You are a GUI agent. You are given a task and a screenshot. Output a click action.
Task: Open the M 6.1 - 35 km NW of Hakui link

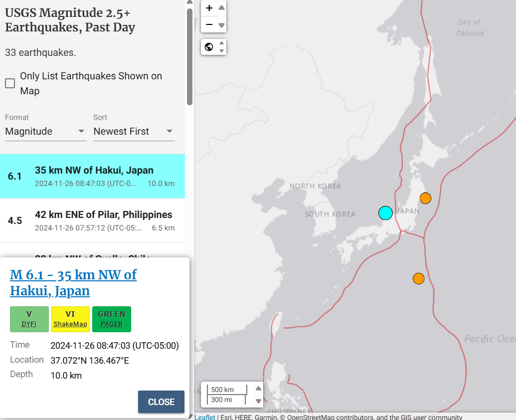(73, 283)
